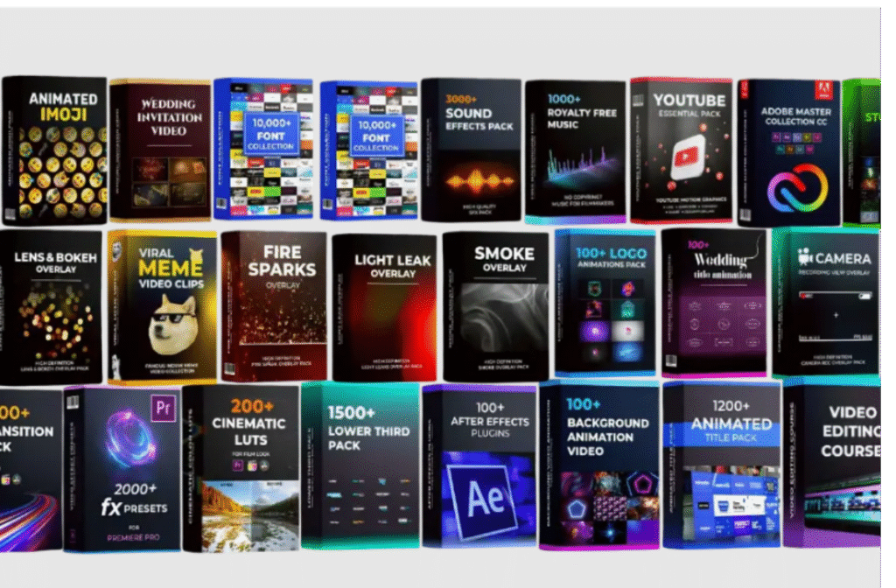Open the 200+ Cinematic LUTs box

pyautogui.click(x=241, y=469)
